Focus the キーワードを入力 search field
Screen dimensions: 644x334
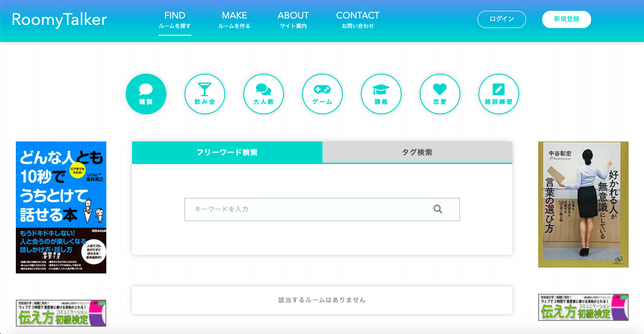coord(308,209)
